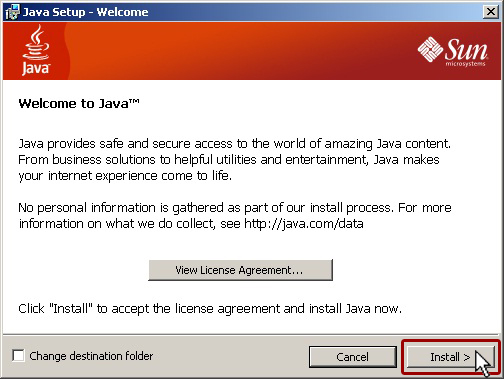This screenshot has height=379, width=504.
Task: Follow the http://java.com/data link
Action: coord(304,224)
